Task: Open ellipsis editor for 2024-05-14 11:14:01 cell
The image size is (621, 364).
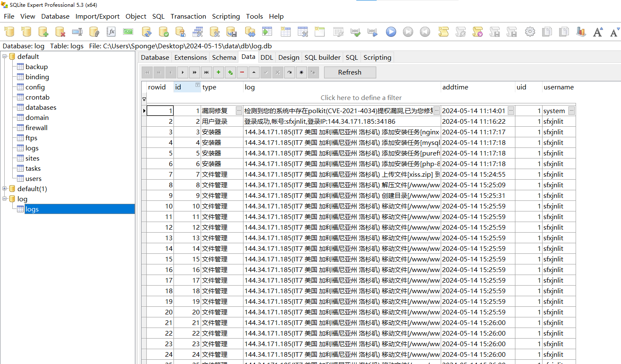Action: tap(511, 111)
